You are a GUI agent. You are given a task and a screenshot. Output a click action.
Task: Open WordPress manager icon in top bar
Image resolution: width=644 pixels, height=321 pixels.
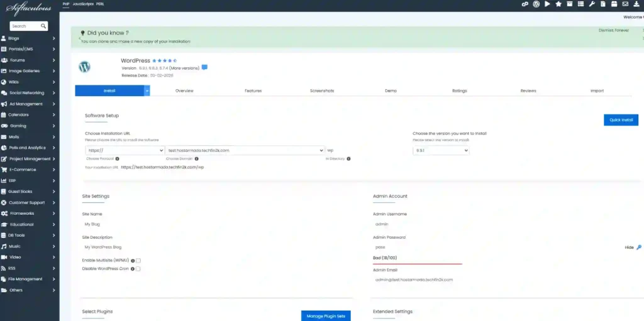pos(536,4)
